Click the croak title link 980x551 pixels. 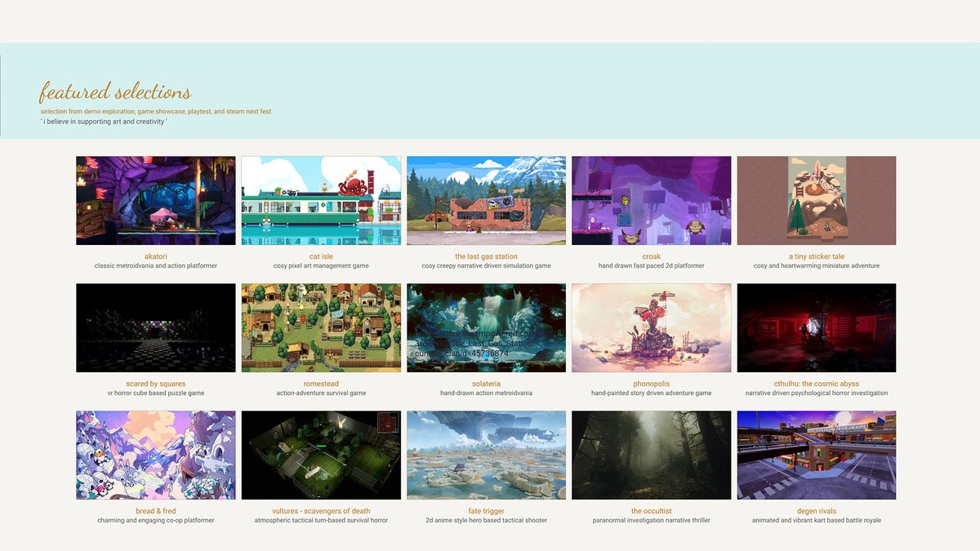pos(651,256)
